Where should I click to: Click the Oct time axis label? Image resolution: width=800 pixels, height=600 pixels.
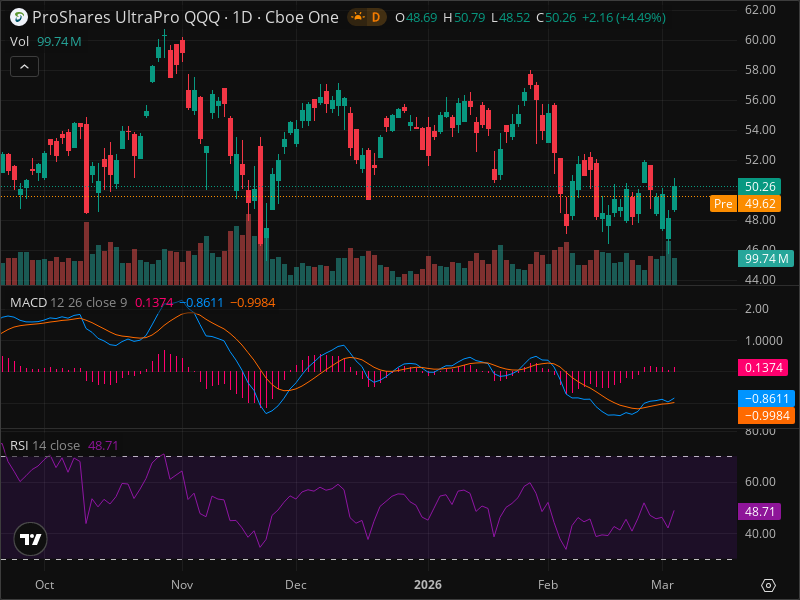point(44,585)
